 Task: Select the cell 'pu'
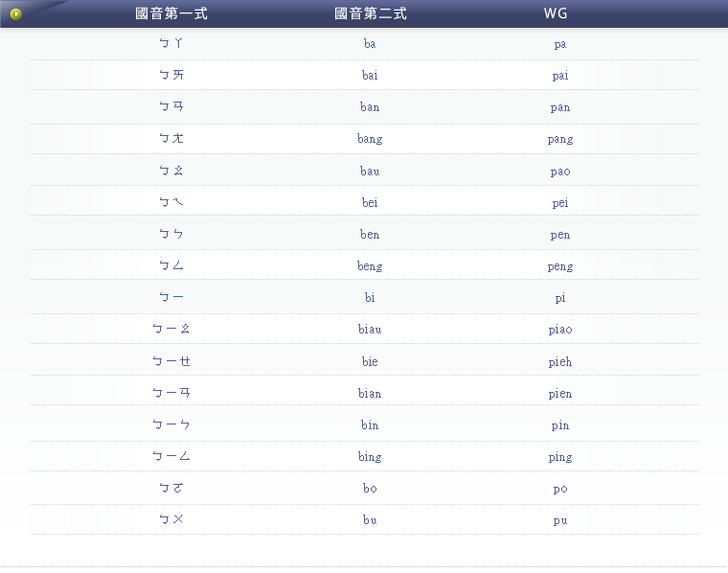pyautogui.click(x=560, y=520)
